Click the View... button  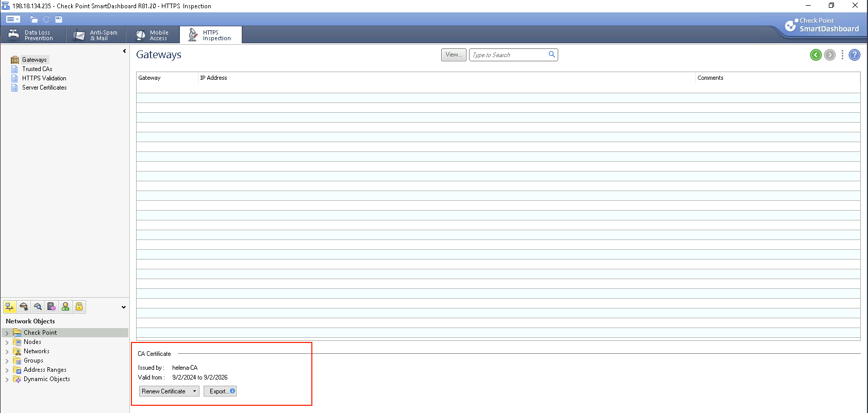tap(454, 55)
